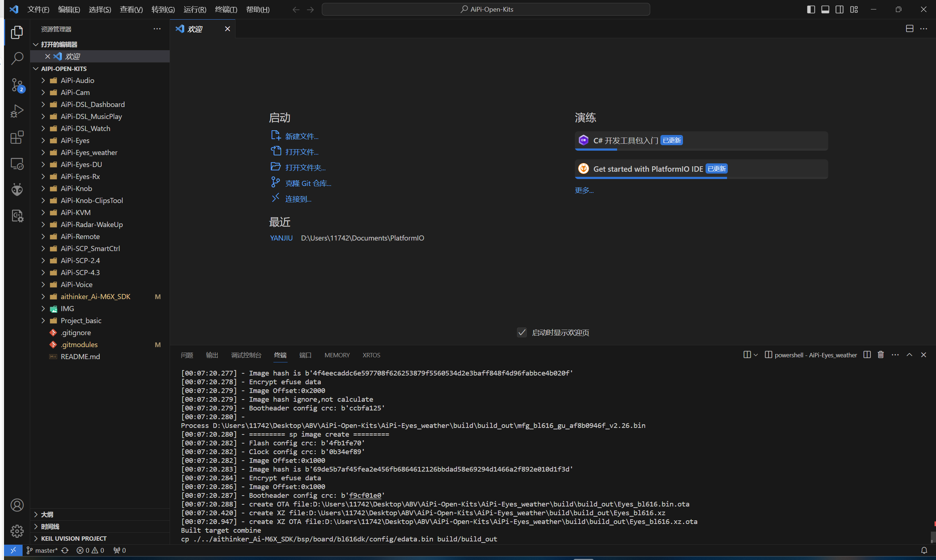Open the Accounts menu in activity bar
The width and height of the screenshot is (936, 560).
click(x=17, y=505)
